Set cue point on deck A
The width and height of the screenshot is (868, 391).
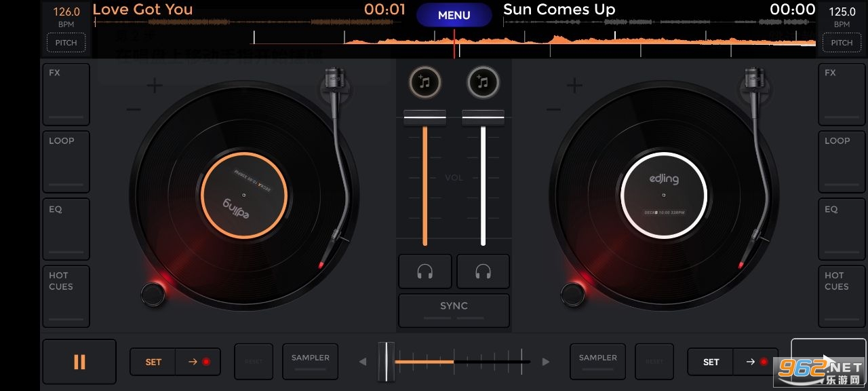click(153, 362)
